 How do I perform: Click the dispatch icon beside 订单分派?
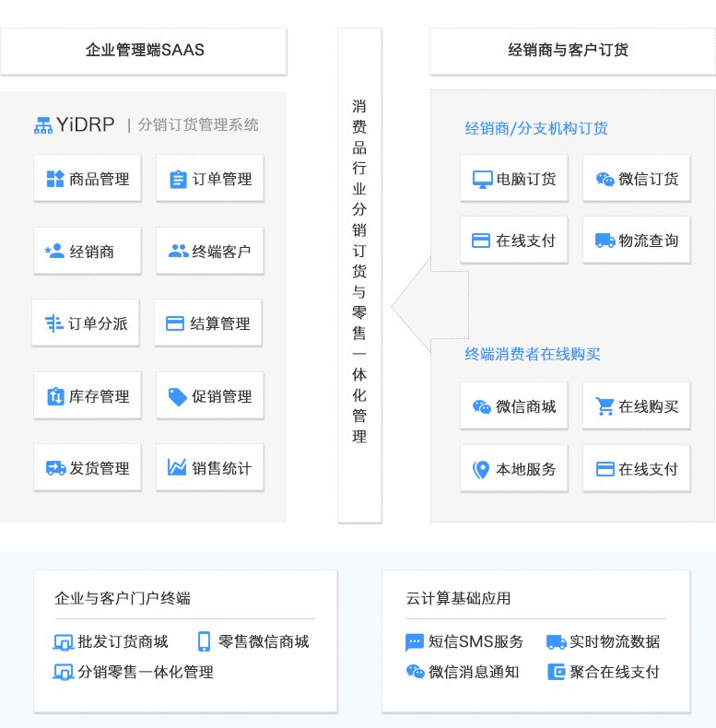click(x=54, y=323)
